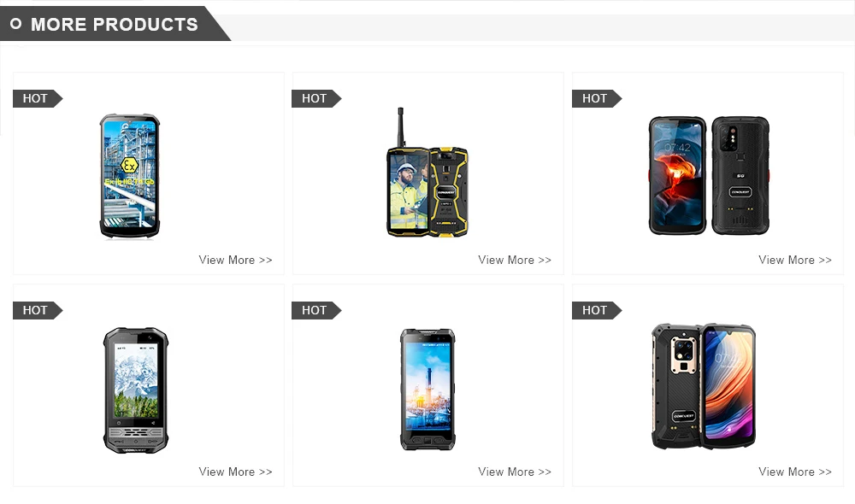
Task: Click HOT tag on black 5G phone card
Action: (597, 98)
